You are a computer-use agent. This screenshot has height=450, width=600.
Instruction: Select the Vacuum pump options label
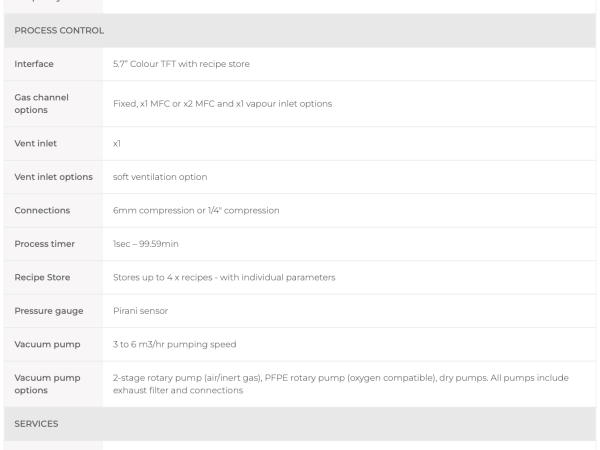click(x=47, y=384)
